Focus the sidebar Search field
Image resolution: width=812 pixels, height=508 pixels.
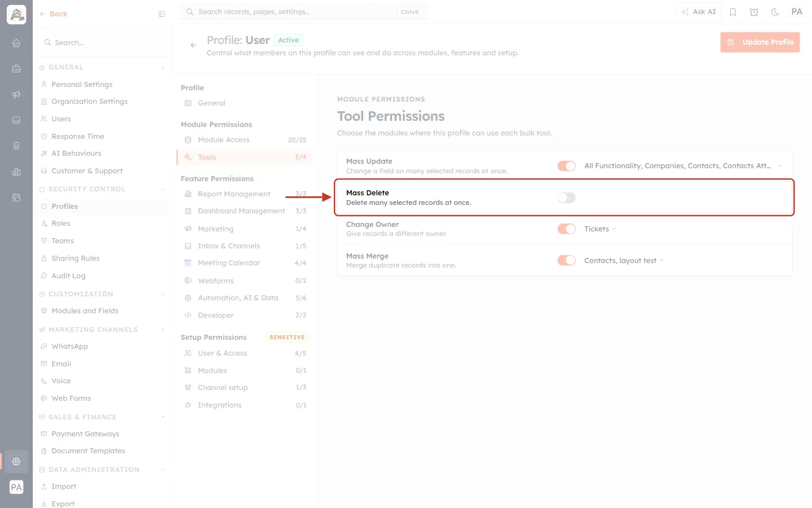pos(104,43)
